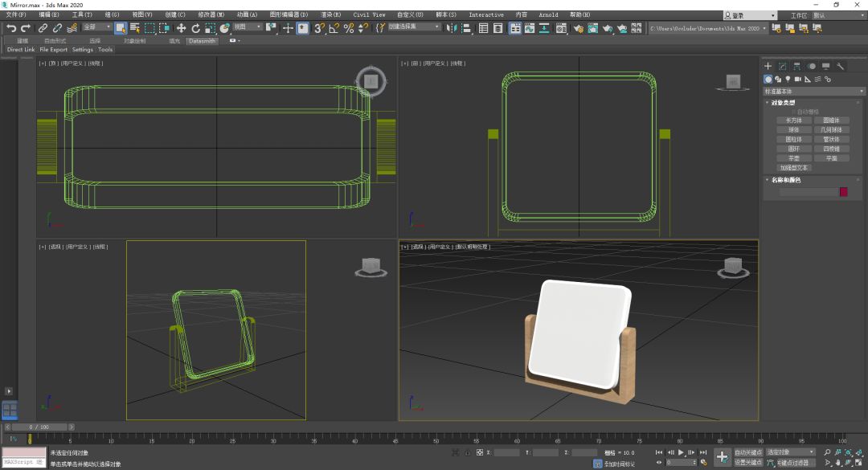Viewport: 868px width, 470px height.
Task: Collapse the 对象类型 rollout
Action: [x=784, y=102]
